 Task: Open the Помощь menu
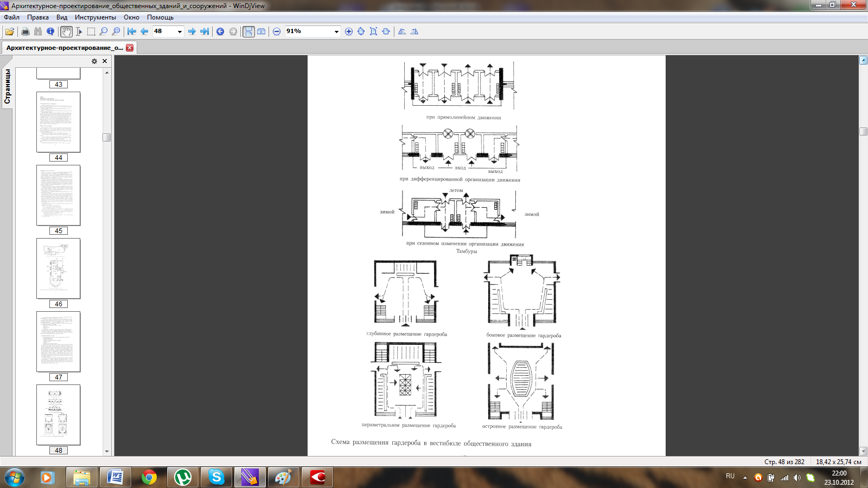pyautogui.click(x=160, y=17)
